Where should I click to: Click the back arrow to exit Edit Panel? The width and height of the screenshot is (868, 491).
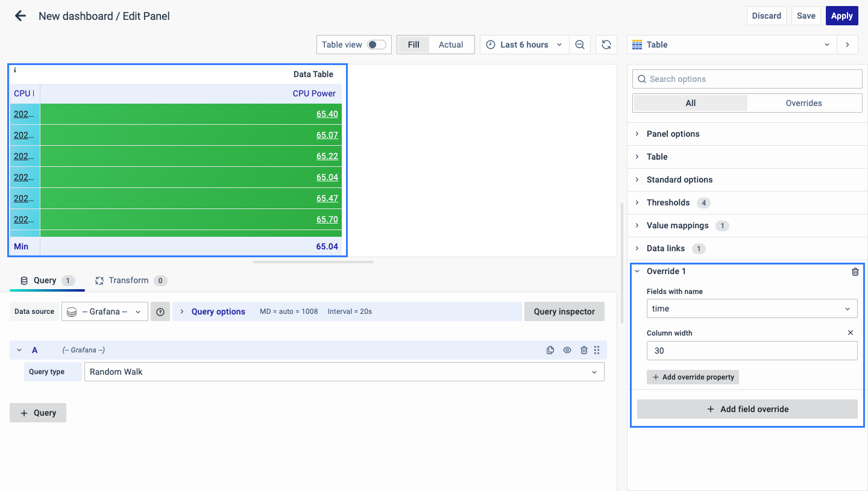(20, 16)
